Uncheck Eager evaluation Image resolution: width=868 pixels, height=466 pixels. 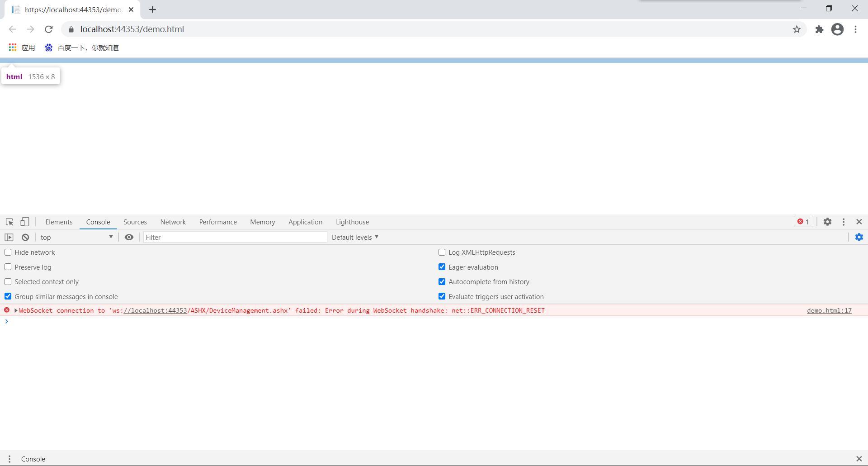coord(442,267)
